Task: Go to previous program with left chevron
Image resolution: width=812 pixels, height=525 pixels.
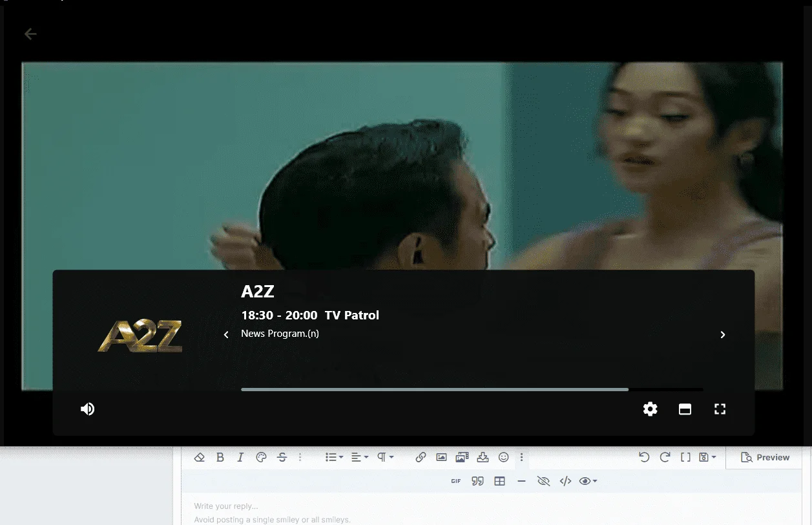Action: tap(226, 335)
